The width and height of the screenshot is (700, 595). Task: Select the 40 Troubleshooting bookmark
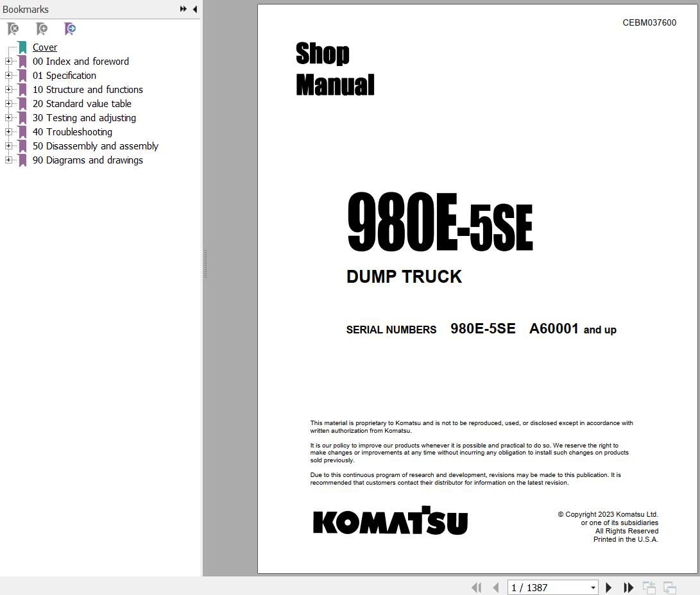tap(73, 131)
